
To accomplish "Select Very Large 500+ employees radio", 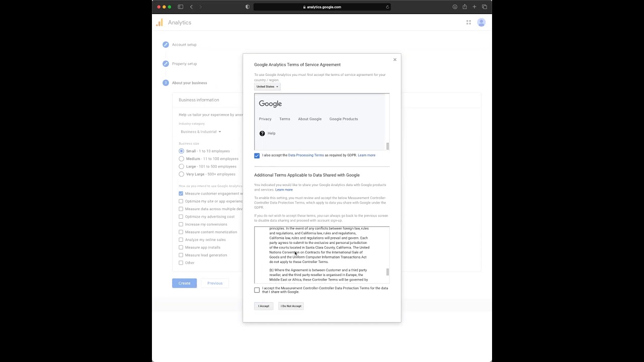I will coord(182,174).
